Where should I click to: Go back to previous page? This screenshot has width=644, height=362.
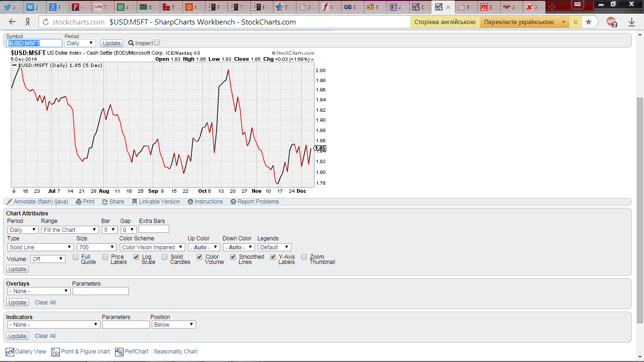tap(12, 22)
